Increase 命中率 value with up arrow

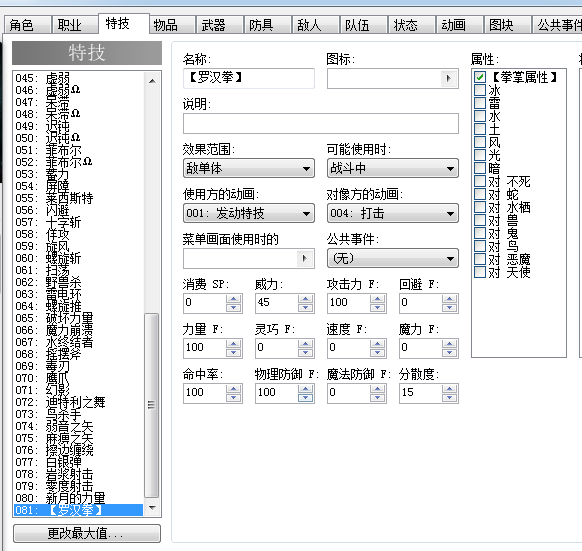(x=233, y=389)
